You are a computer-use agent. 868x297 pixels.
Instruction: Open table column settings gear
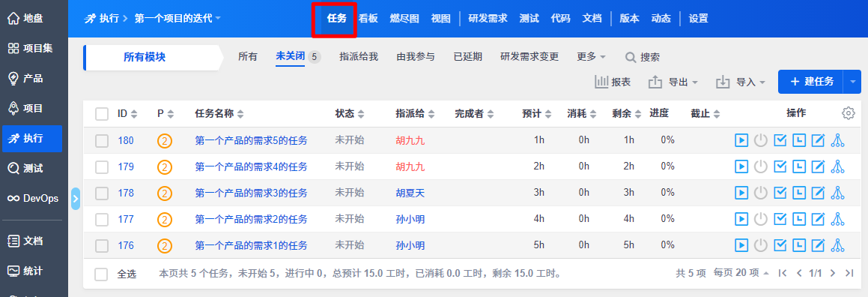tap(848, 113)
